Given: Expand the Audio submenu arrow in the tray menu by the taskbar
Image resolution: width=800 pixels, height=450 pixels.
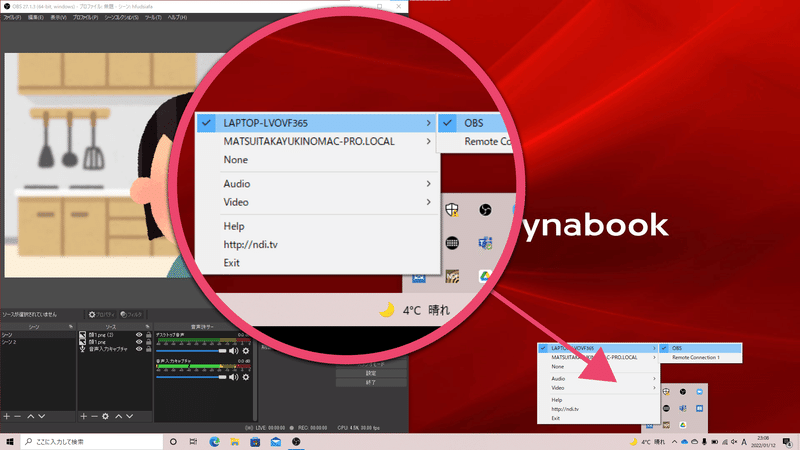Looking at the screenshot, I should (x=654, y=379).
